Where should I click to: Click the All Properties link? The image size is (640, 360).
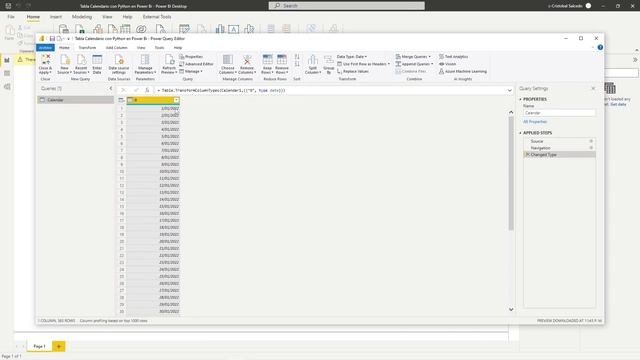[x=535, y=122]
